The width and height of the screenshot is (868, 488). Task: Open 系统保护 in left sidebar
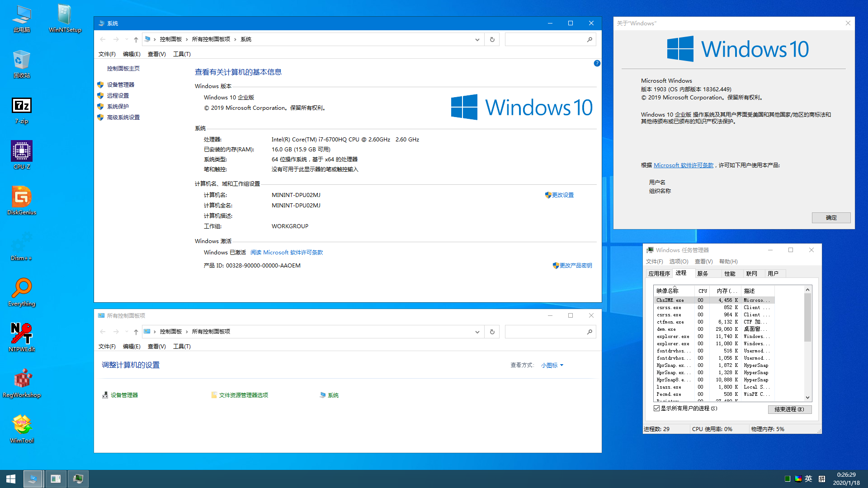pyautogui.click(x=118, y=107)
